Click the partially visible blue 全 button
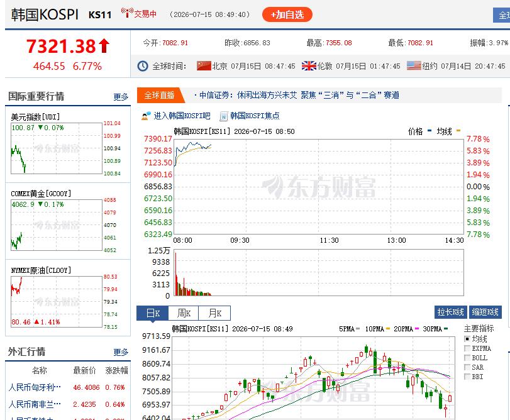The image size is (510, 420). click(502, 15)
